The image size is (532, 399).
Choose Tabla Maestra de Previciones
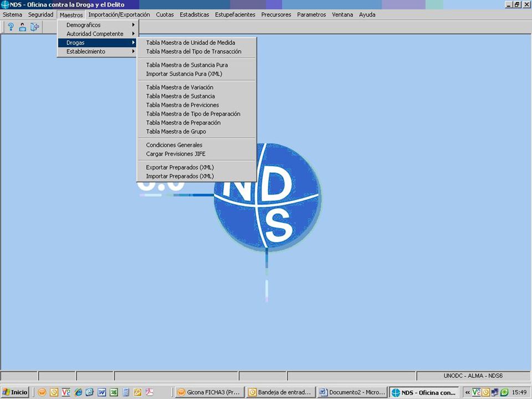[197, 105]
